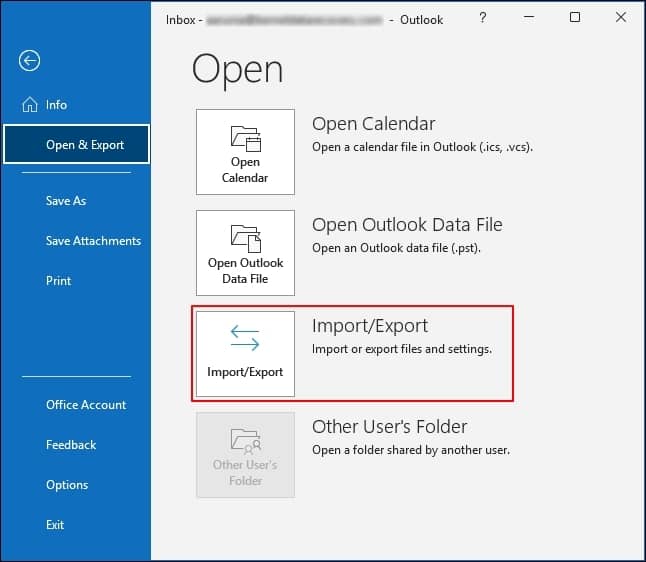This screenshot has width=646, height=562.
Task: Minimize the Outlook window
Action: [529, 17]
